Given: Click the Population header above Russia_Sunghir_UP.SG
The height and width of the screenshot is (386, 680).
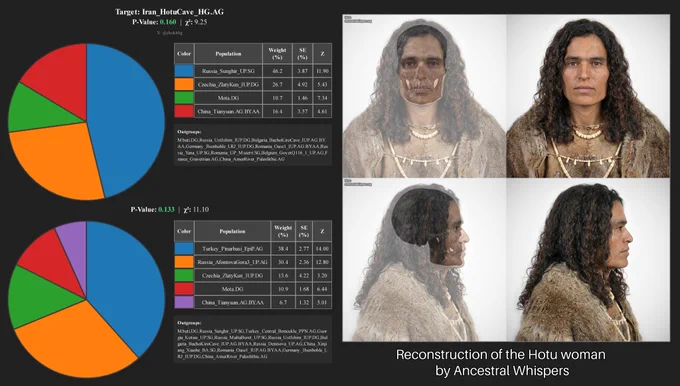Looking at the screenshot, I should (228, 54).
